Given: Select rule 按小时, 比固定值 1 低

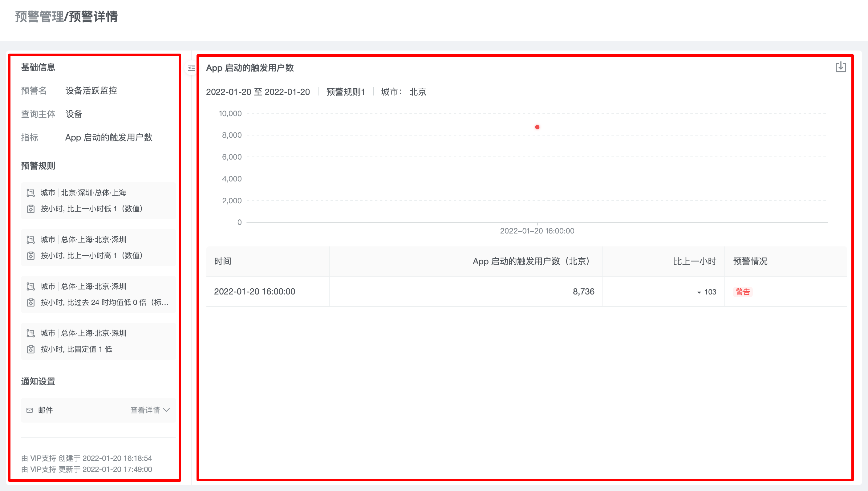Looking at the screenshot, I should (x=76, y=349).
